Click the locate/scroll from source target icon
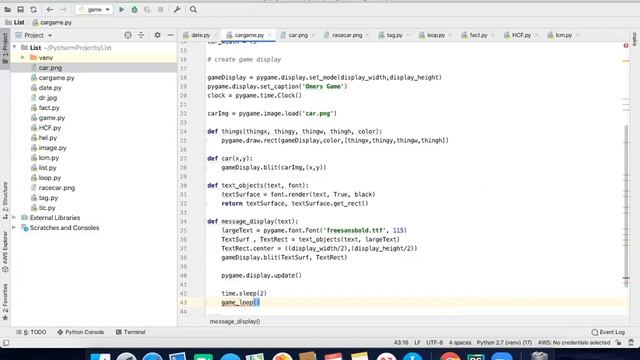 (128, 35)
